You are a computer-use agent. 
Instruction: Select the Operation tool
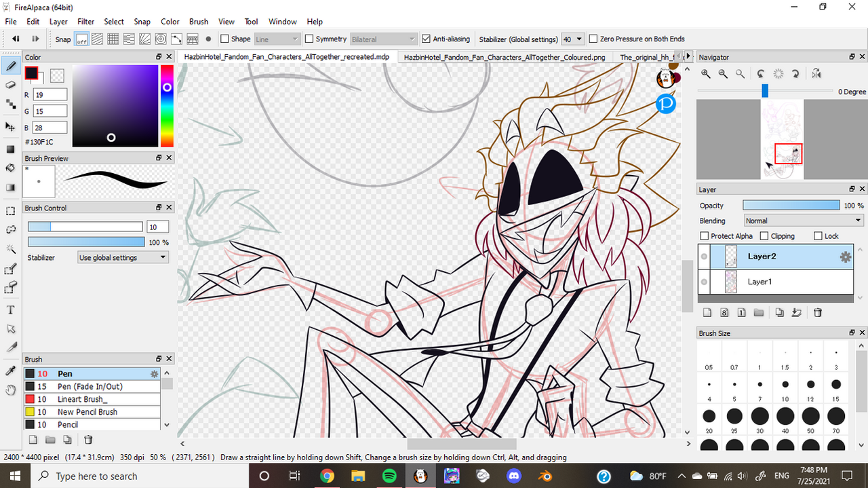[x=10, y=329]
